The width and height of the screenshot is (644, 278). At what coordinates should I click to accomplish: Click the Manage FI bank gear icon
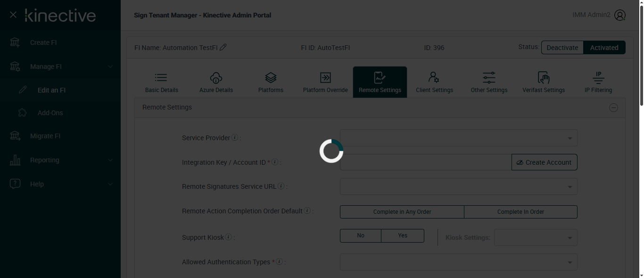tap(15, 67)
